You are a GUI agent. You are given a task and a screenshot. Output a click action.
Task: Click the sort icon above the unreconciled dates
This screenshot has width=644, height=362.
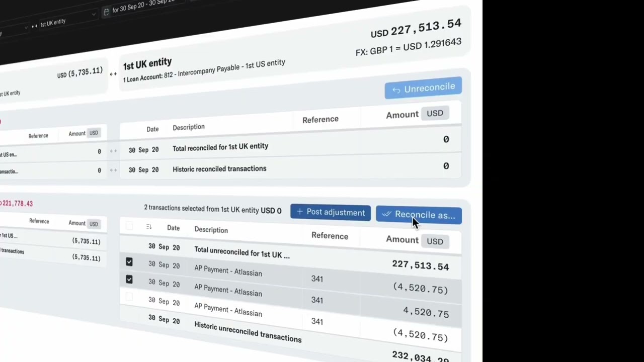tap(149, 227)
